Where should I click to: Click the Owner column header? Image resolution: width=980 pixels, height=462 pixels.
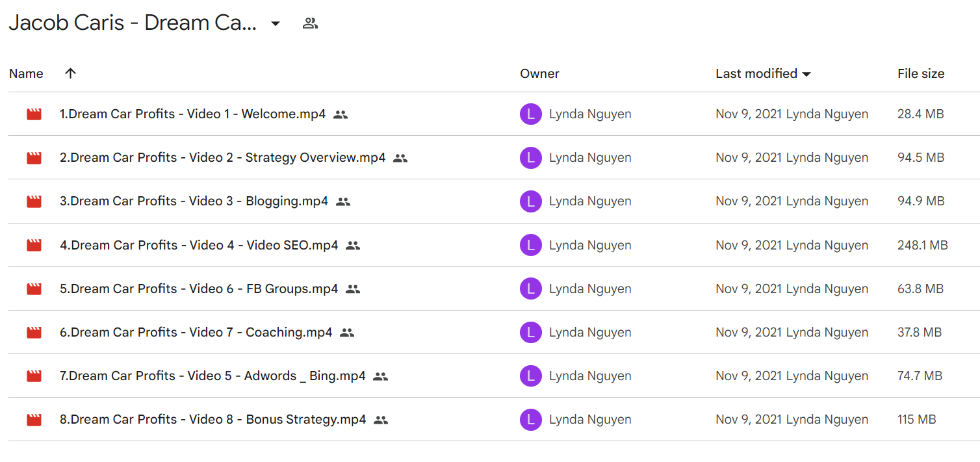coord(539,73)
